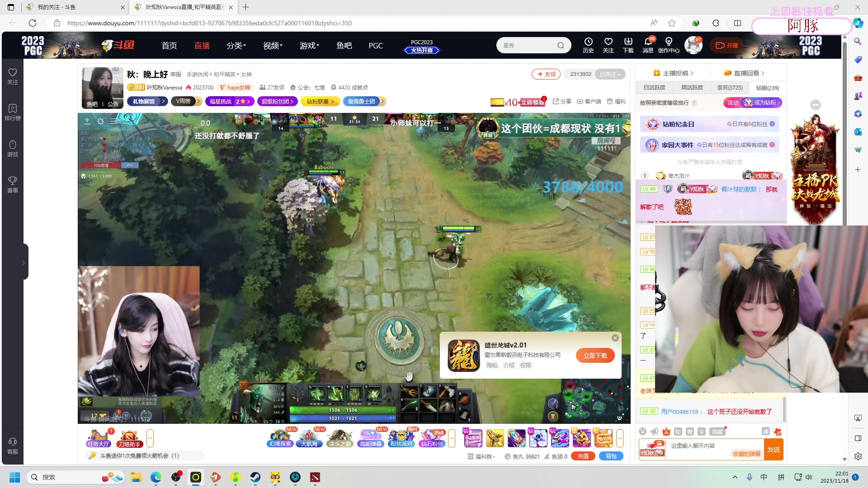Open 关注 in the left sidebar
868x488 pixels.
pyautogui.click(x=13, y=76)
